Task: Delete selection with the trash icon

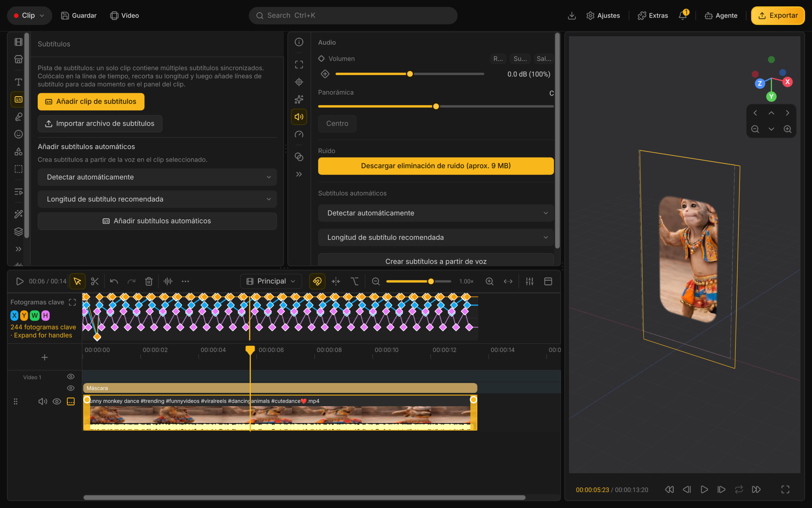Action: coord(148,281)
